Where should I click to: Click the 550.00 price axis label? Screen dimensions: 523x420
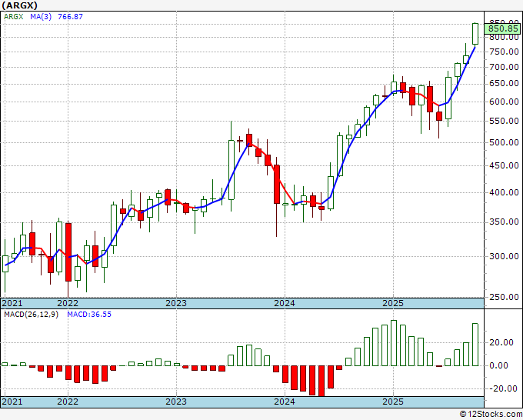(504, 121)
